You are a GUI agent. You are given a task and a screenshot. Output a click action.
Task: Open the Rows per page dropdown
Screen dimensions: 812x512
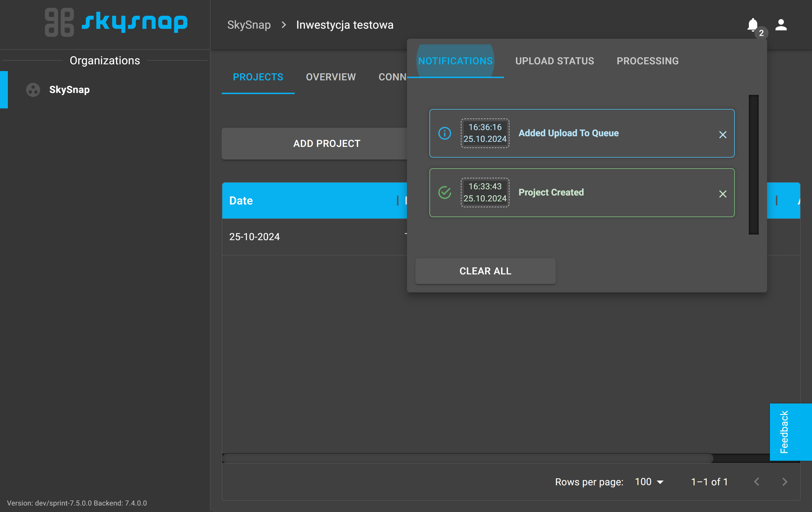(x=649, y=482)
